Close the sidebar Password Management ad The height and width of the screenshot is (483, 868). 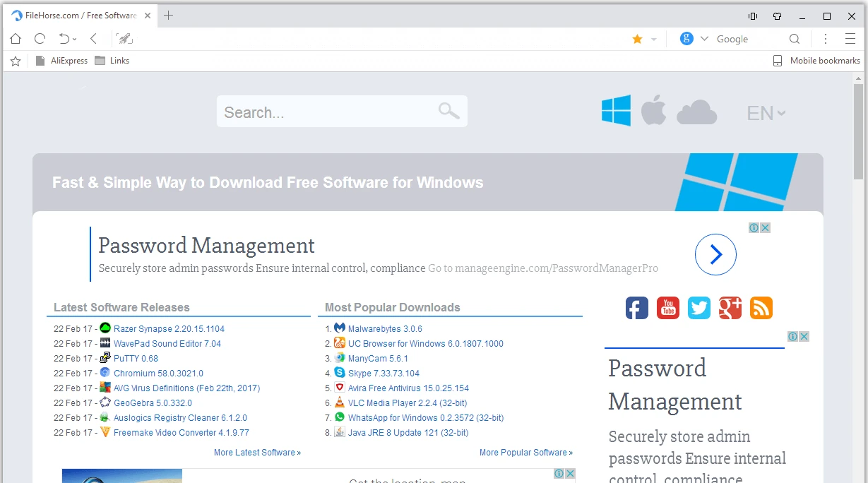pos(804,336)
